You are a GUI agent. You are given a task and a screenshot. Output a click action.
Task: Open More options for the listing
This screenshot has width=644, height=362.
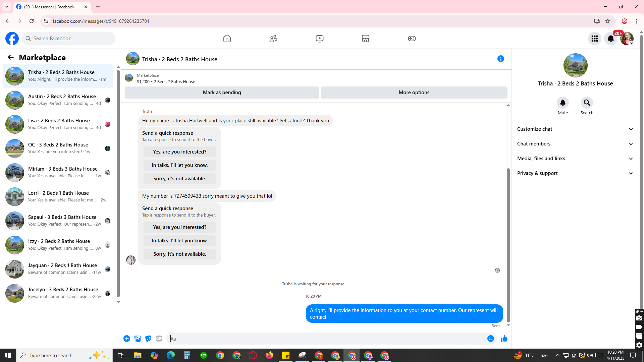[x=414, y=93]
